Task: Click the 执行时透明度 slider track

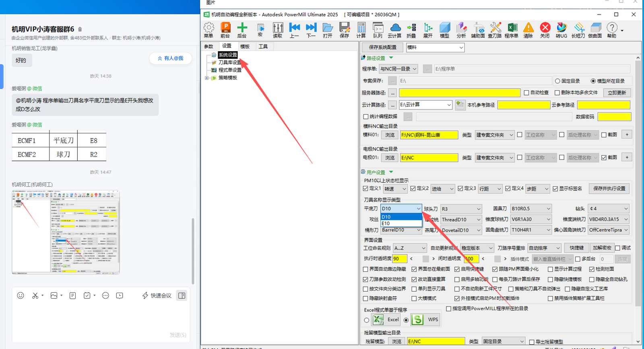Action: click(422, 259)
